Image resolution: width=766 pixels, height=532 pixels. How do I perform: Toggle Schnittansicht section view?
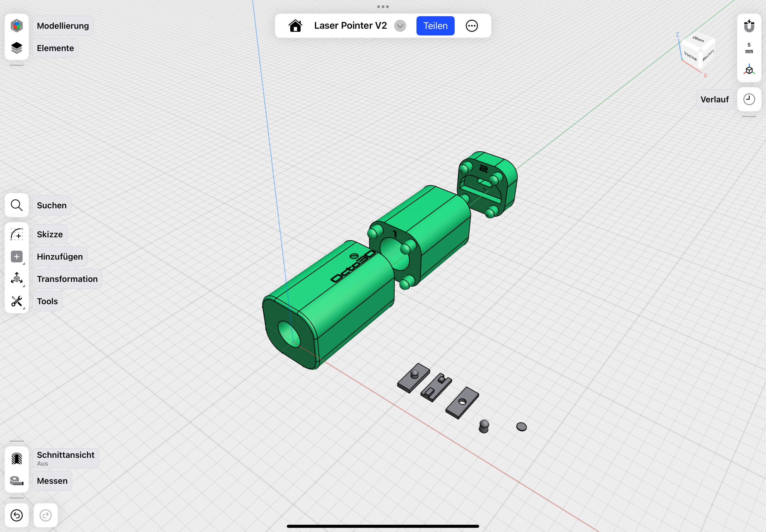pos(17,459)
